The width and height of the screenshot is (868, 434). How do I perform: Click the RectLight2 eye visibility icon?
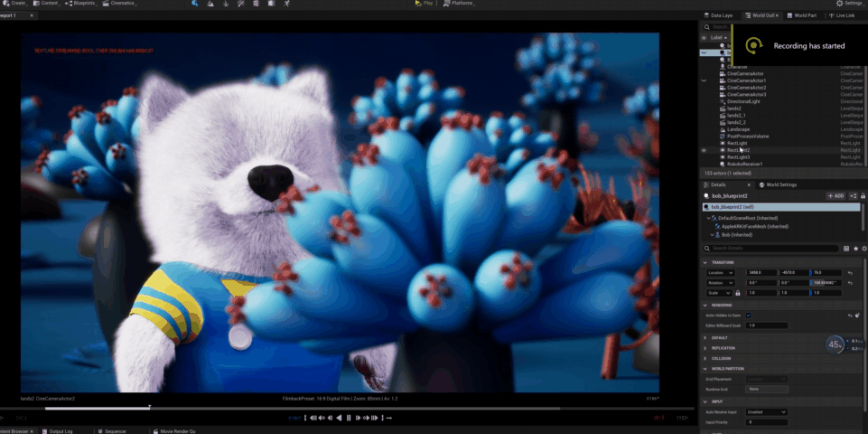pyautogui.click(x=705, y=150)
